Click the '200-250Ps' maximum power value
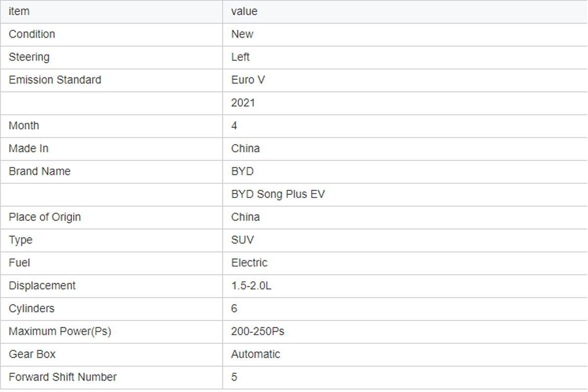 [x=258, y=332]
